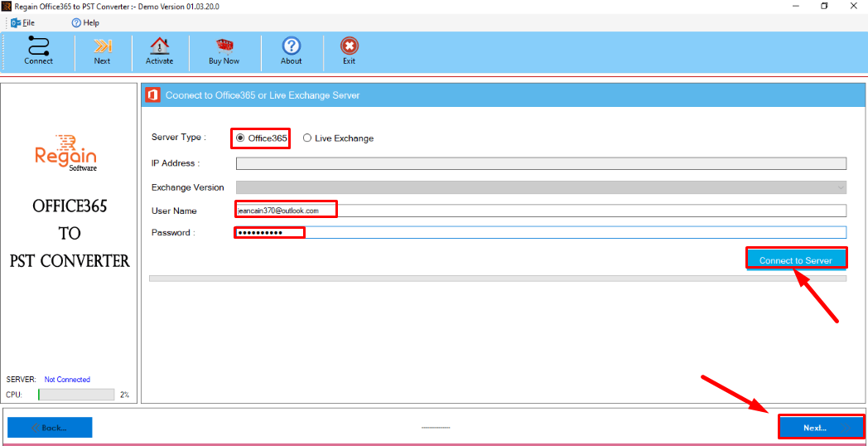
Task: Click the User Name field
Action: [x=542, y=211]
